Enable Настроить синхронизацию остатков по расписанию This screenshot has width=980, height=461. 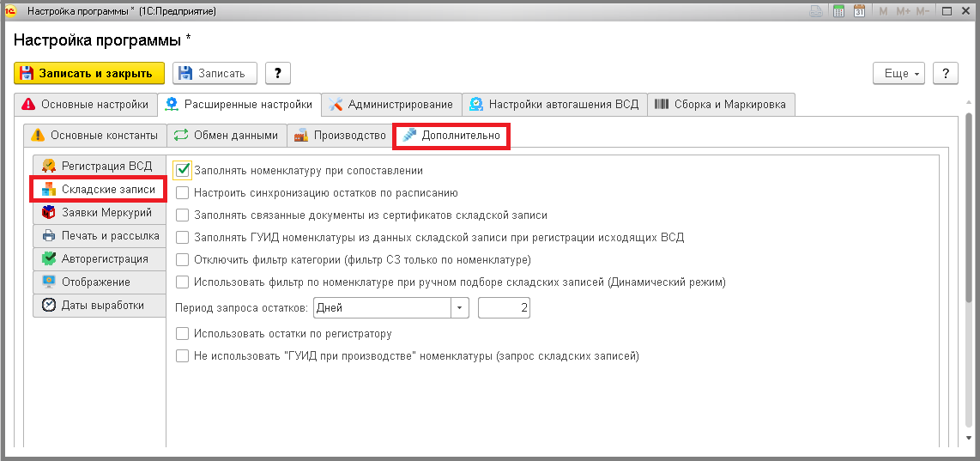pyautogui.click(x=182, y=192)
